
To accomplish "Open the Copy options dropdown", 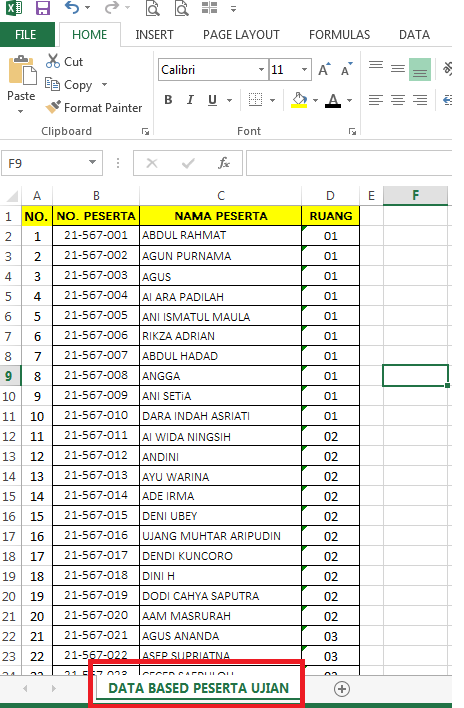I will point(105,84).
